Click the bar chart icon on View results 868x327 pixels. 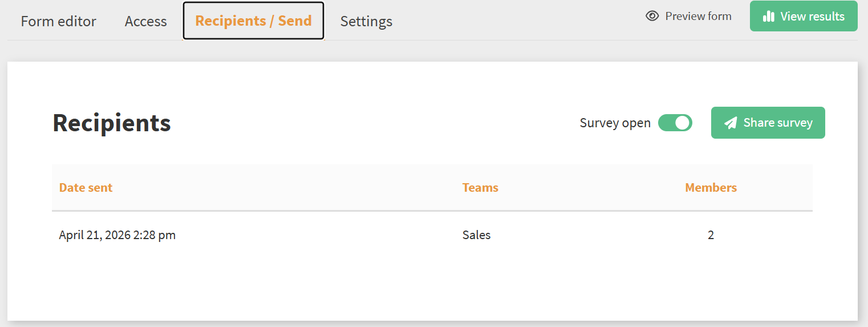(768, 17)
